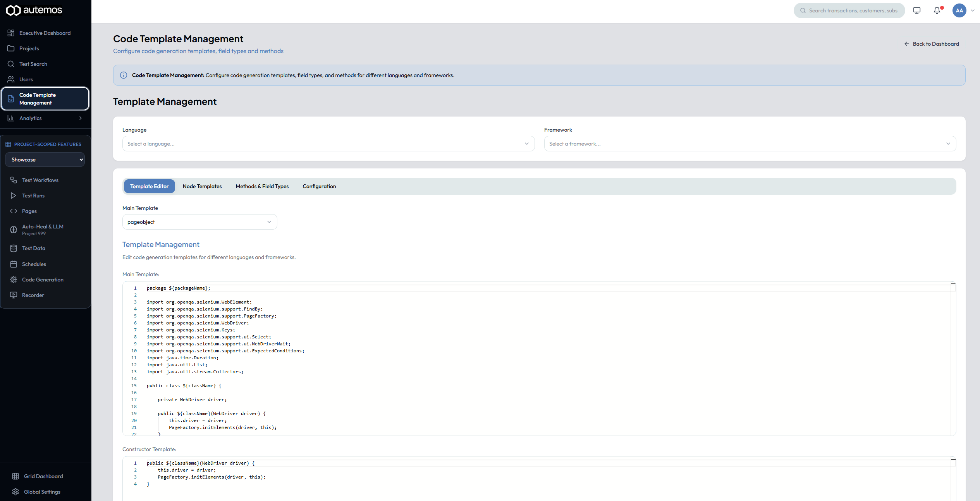Click 'private WebDriver driver;' code line
The height and width of the screenshot is (501, 980).
click(x=192, y=400)
